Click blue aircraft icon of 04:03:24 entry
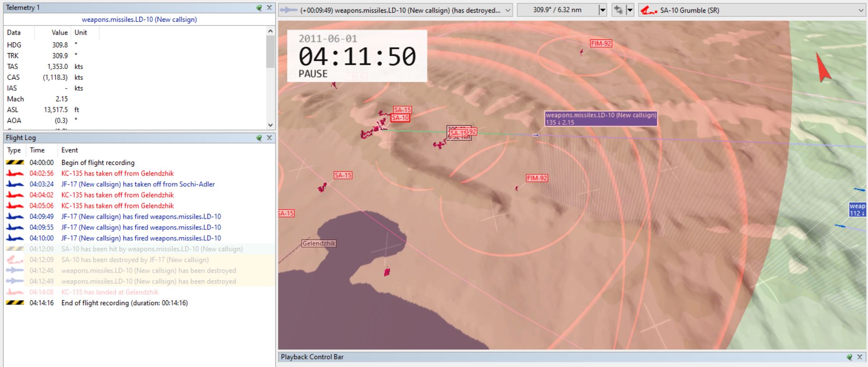868x367 pixels. [x=15, y=184]
